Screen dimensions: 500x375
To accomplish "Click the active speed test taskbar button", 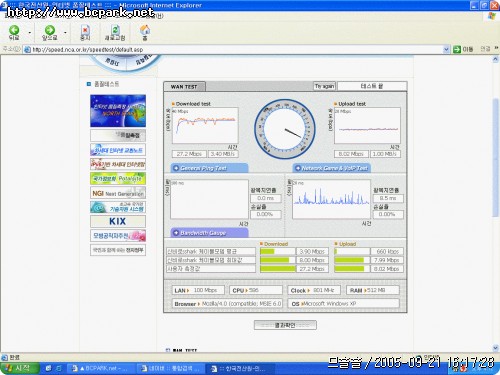I will 240,368.
